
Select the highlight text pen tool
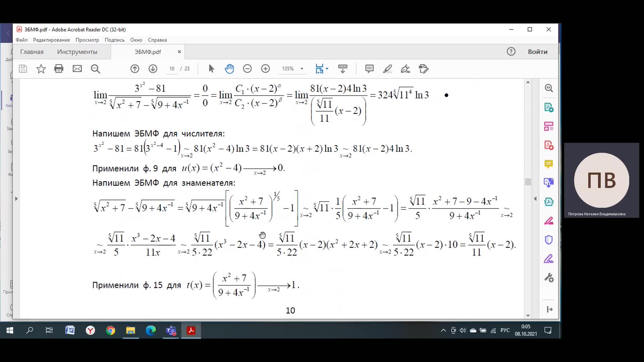pyautogui.click(x=387, y=69)
